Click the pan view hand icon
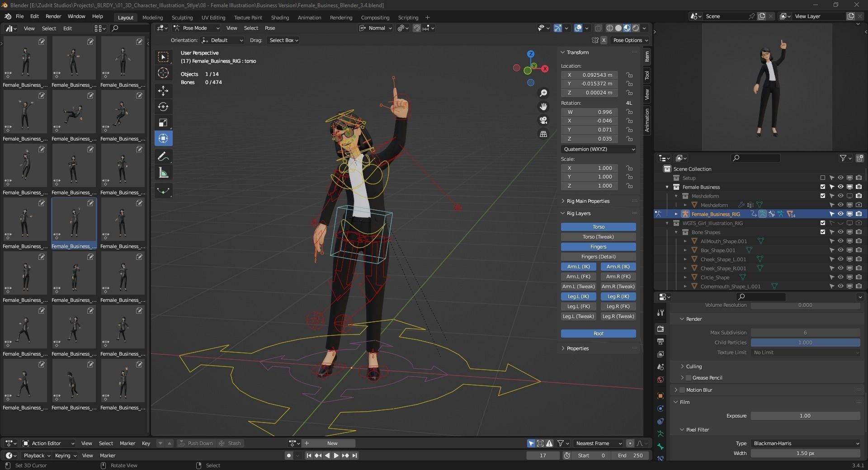 543,107
